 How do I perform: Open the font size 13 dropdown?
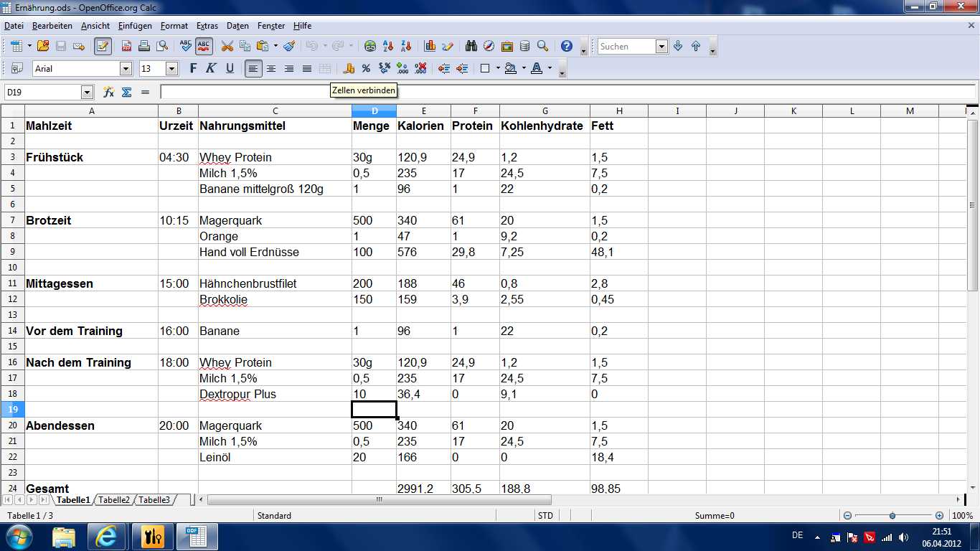[x=171, y=69]
